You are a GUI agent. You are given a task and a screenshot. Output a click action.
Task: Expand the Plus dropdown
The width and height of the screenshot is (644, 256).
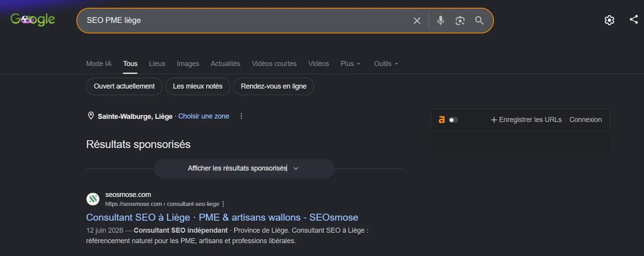[x=350, y=64]
